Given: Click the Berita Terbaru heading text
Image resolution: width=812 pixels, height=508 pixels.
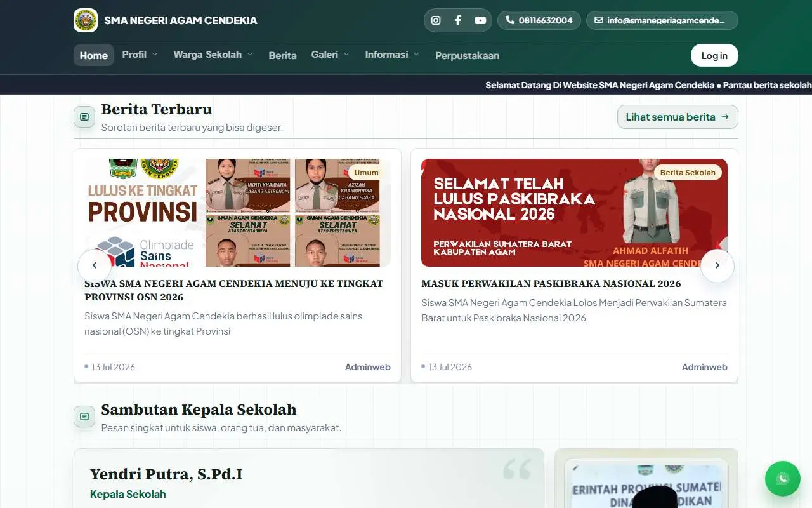Looking at the screenshot, I should coord(157,109).
